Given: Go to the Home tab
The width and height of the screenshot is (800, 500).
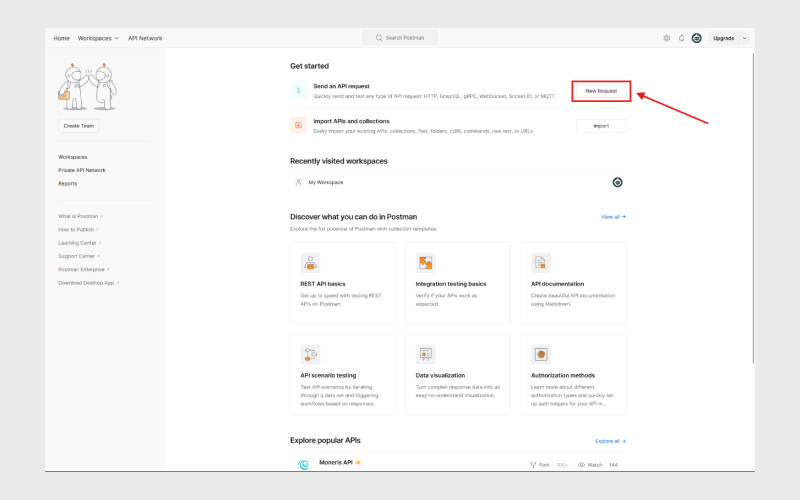Looking at the screenshot, I should [61, 38].
